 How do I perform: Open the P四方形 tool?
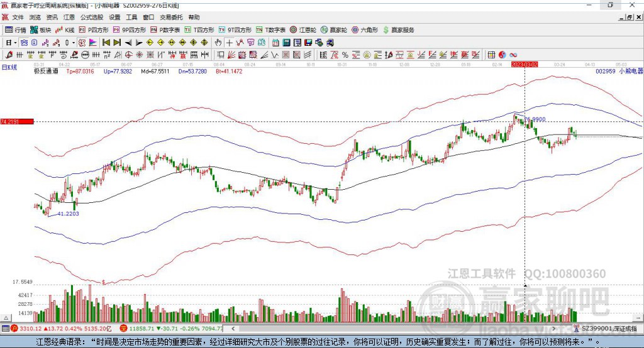tap(94, 30)
